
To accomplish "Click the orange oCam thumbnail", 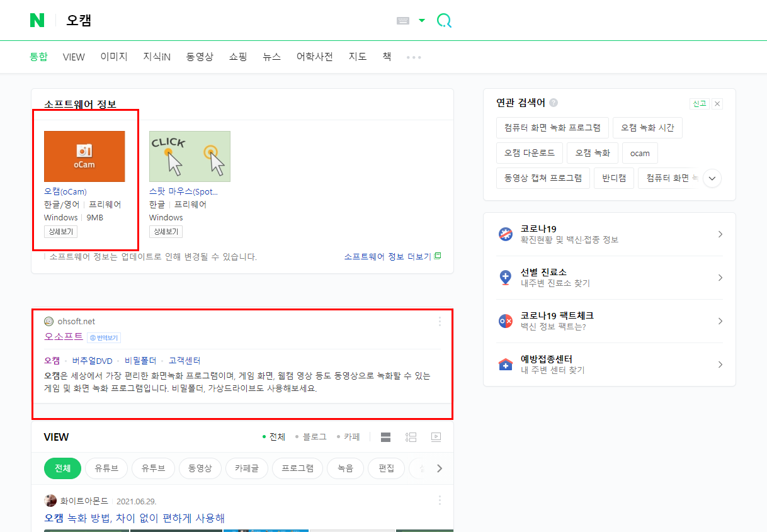I will [x=84, y=156].
